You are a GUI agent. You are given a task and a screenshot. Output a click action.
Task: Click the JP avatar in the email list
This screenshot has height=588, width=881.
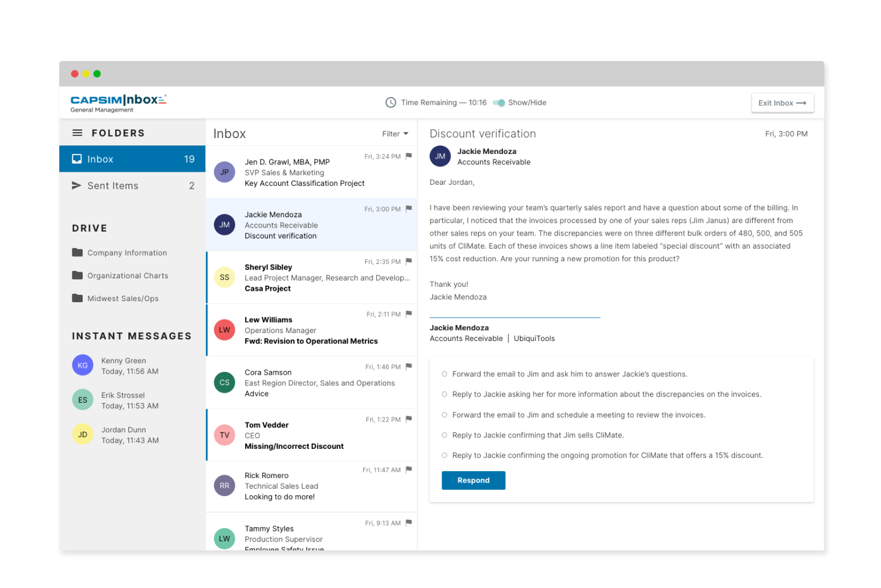click(x=225, y=172)
